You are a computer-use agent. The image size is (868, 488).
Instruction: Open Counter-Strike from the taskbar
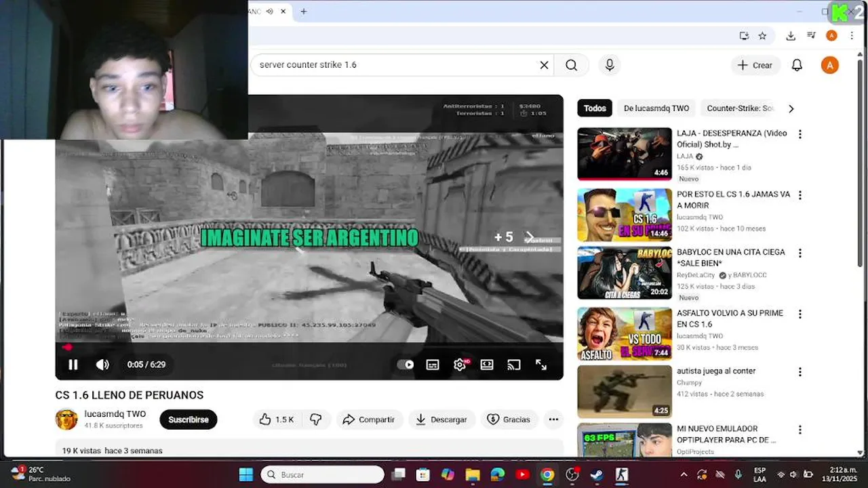[621, 474]
